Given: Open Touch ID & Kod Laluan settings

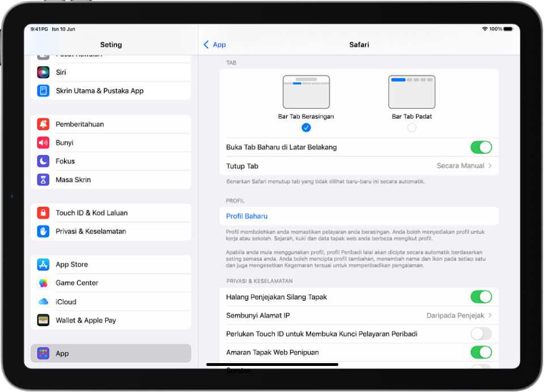Looking at the screenshot, I should (110, 212).
